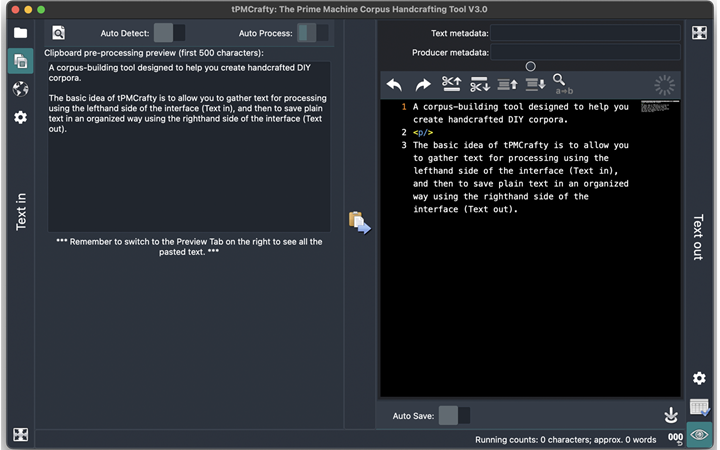Toggle the Auto Save switch
Viewport: 720px width, 450px height.
tap(454, 416)
